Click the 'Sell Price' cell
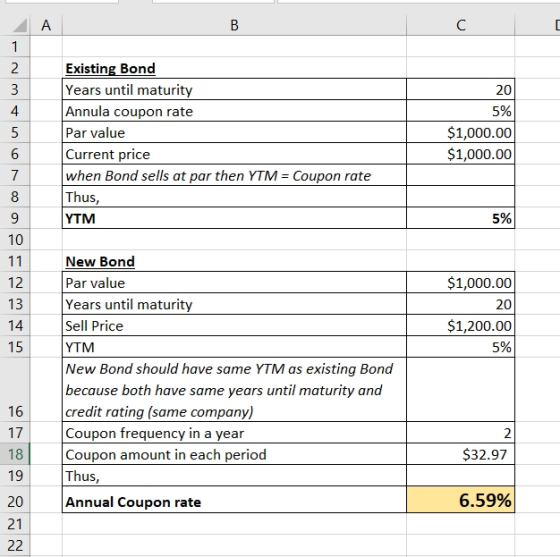 234,326
